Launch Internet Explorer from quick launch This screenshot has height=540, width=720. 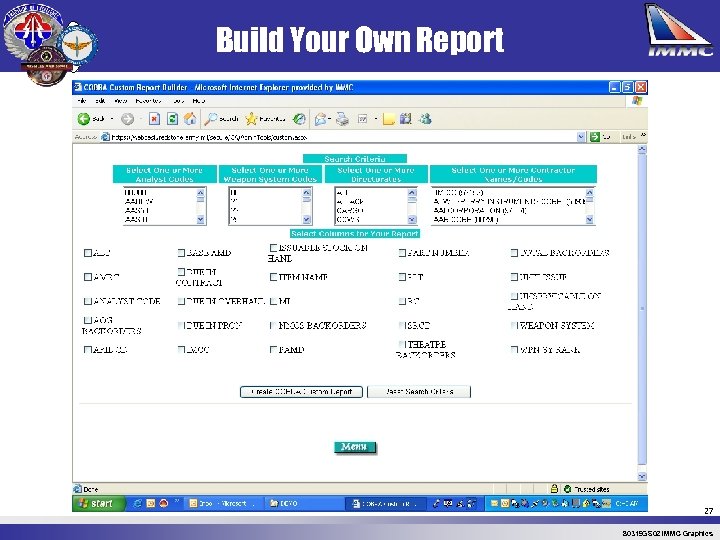[137, 503]
